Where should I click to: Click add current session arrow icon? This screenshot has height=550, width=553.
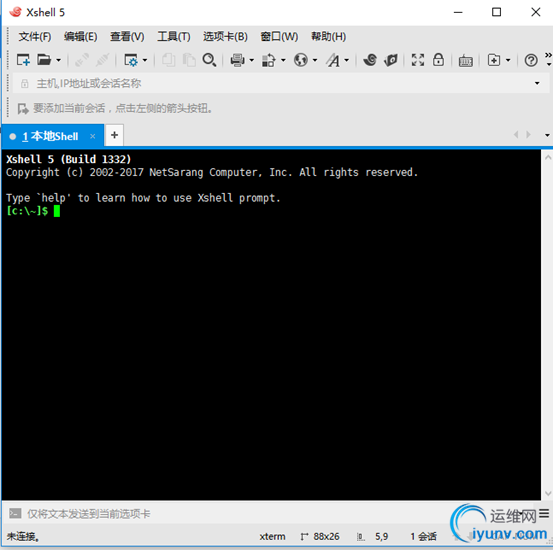point(23,109)
